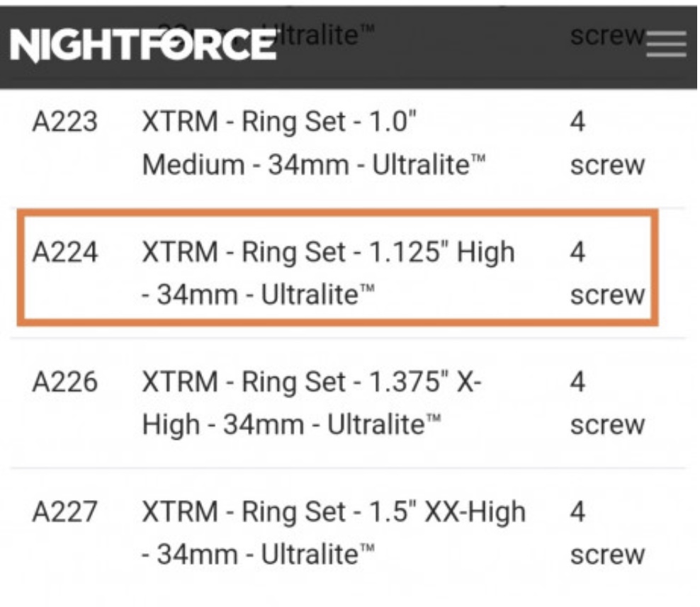Click the 'Medium - 34mm - Ultralite' line
Viewport: 700px width, 607px height.
[x=314, y=165]
